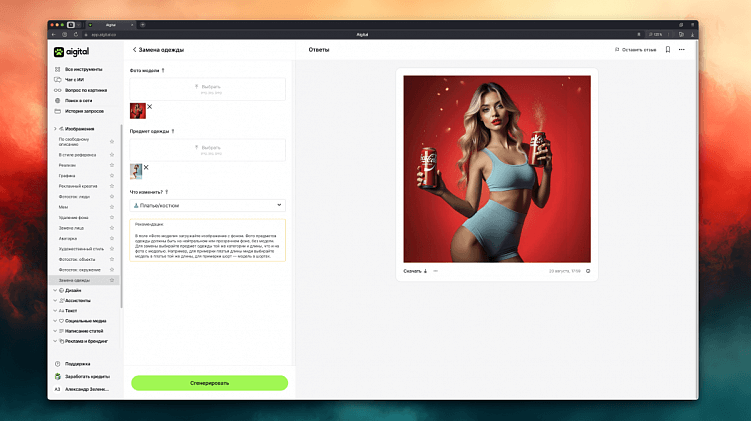
Task: Favorite star for В стиле референса
Action: pos(112,155)
